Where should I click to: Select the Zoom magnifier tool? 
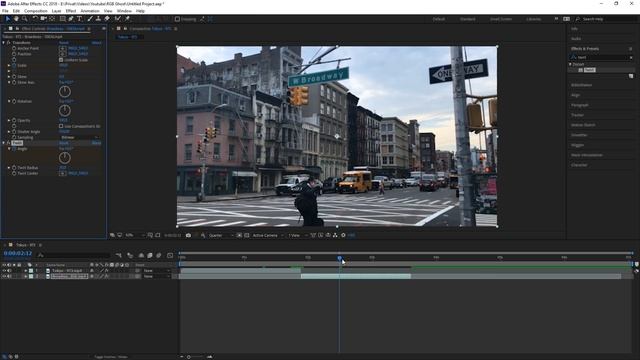tap(24, 19)
